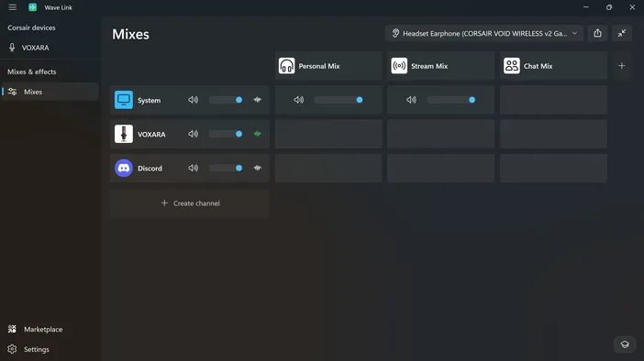Mute the System channel
644x361 pixels.
coord(193,100)
